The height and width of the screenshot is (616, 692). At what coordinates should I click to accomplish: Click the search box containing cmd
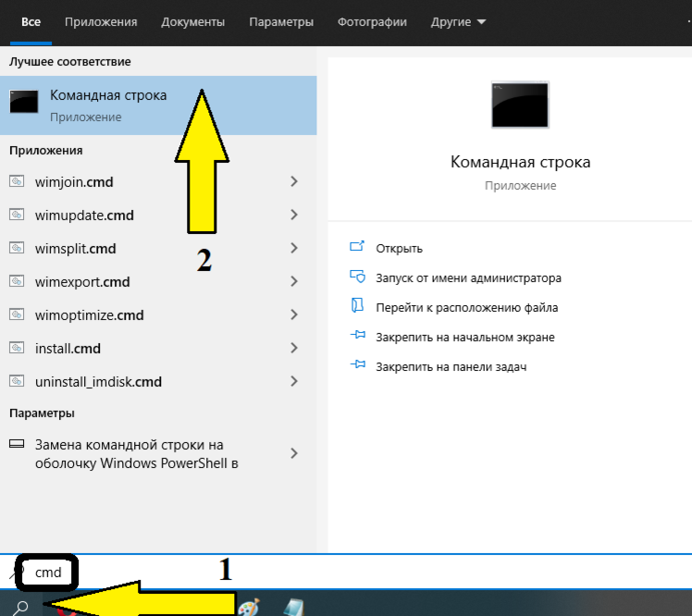pyautogui.click(x=346, y=572)
